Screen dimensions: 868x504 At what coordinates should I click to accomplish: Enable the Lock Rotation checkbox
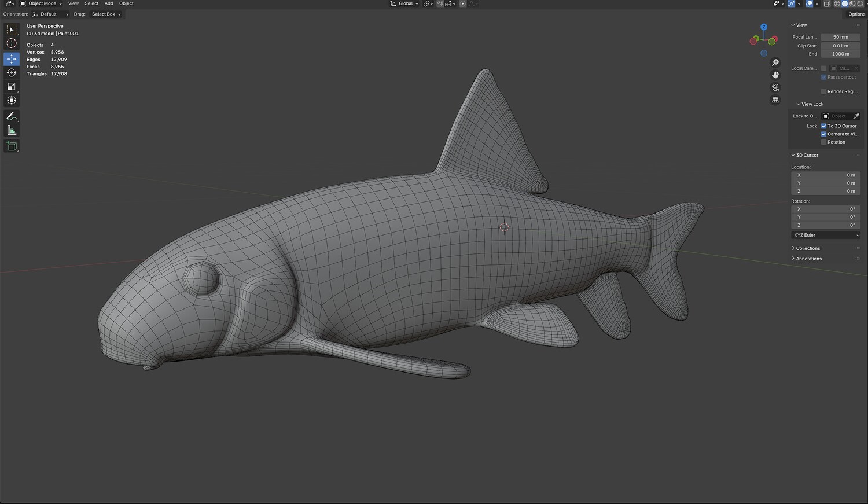(824, 142)
